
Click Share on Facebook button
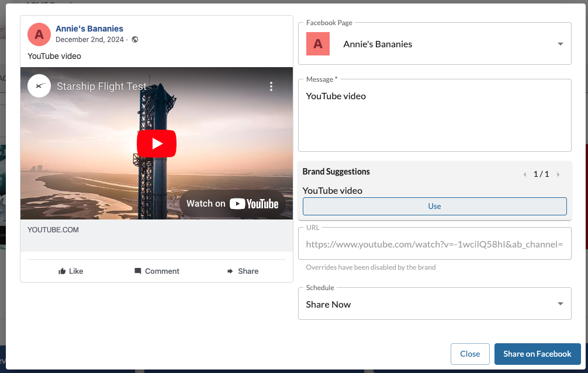537,354
